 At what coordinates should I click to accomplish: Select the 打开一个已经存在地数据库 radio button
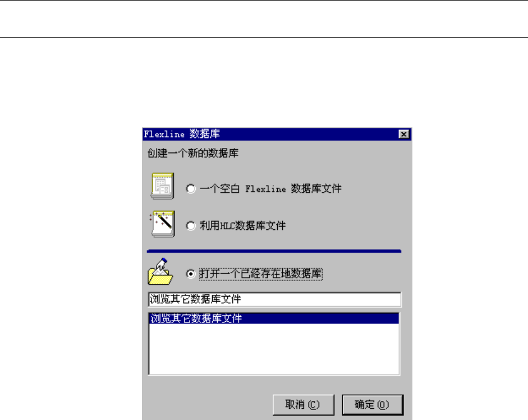tap(191, 274)
